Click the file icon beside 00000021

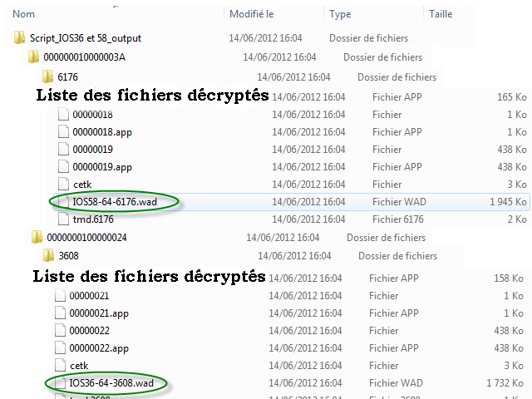pyautogui.click(x=60, y=296)
